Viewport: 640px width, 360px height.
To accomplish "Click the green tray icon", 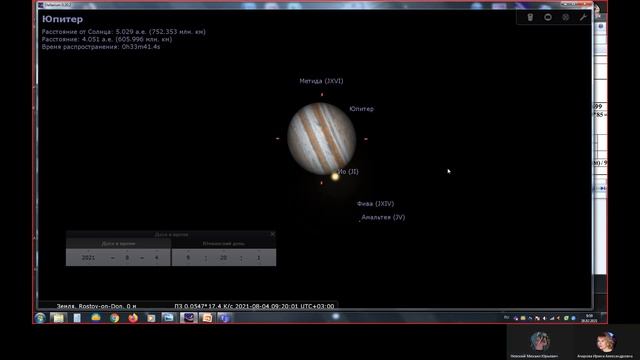I will pyautogui.click(x=566, y=318).
